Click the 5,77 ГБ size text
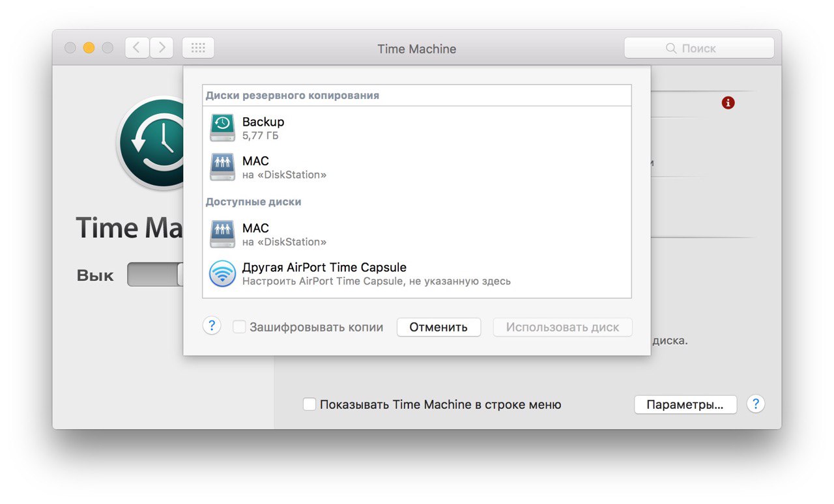The height and width of the screenshot is (504, 834). 261,135
